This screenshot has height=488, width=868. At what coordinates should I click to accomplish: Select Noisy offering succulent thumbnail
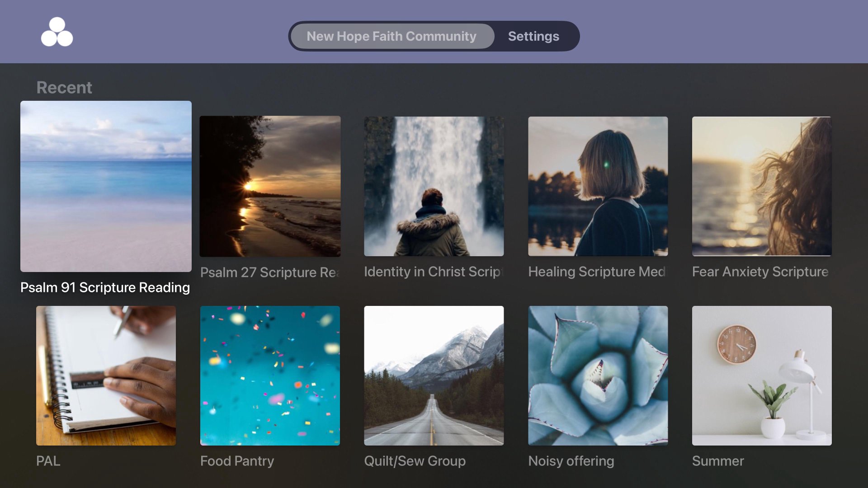pos(598,375)
